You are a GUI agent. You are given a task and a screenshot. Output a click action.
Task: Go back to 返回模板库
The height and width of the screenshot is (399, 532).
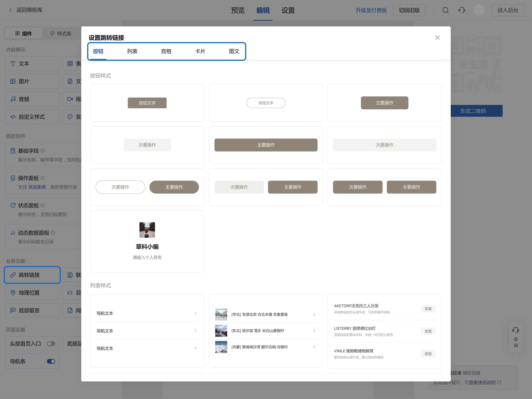26,10
